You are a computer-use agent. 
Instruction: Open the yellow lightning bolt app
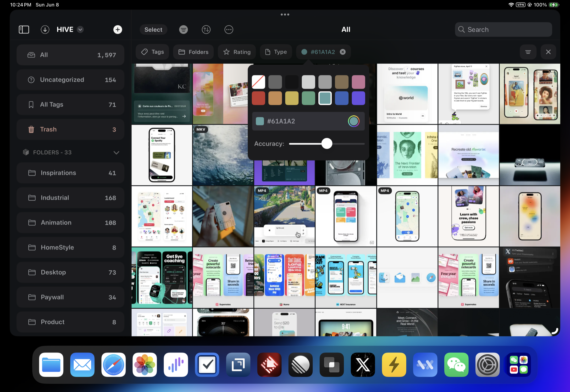pos(394,365)
